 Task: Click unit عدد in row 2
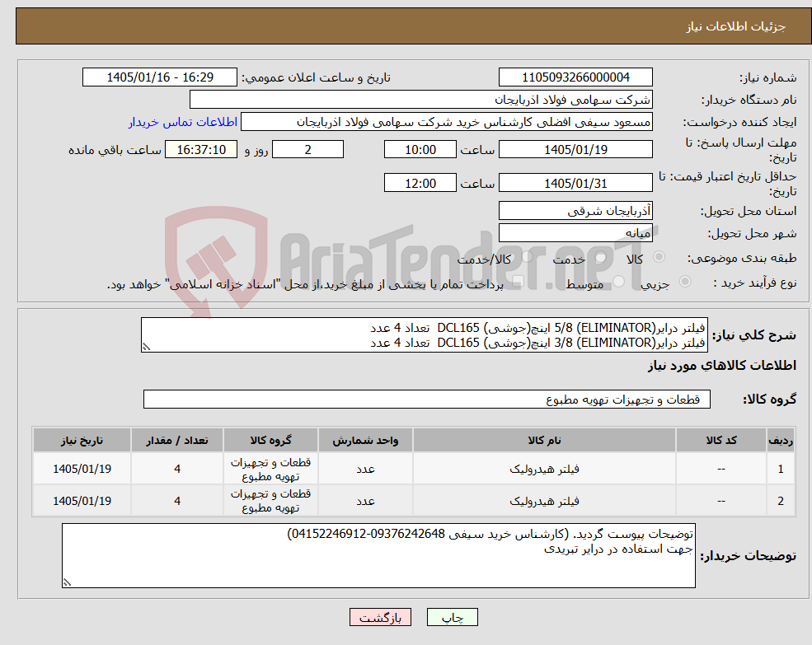tap(365, 501)
